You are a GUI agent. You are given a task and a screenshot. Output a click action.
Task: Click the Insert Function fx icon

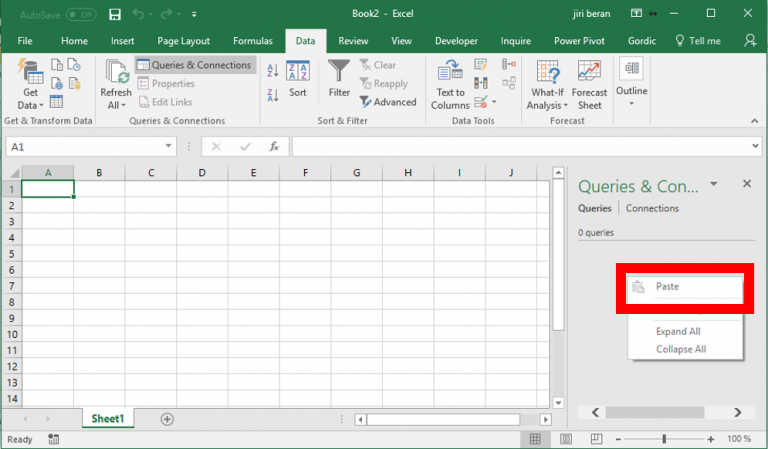(274, 146)
